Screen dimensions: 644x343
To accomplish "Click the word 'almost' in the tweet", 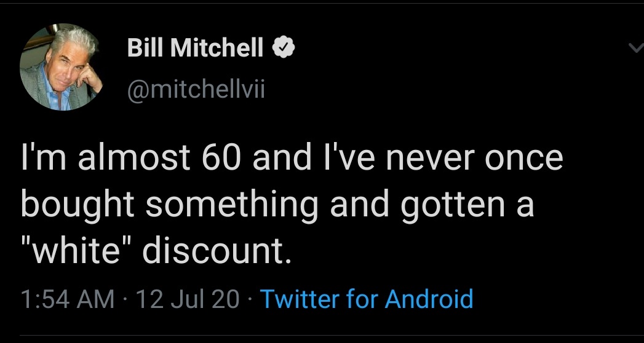I will (128, 158).
